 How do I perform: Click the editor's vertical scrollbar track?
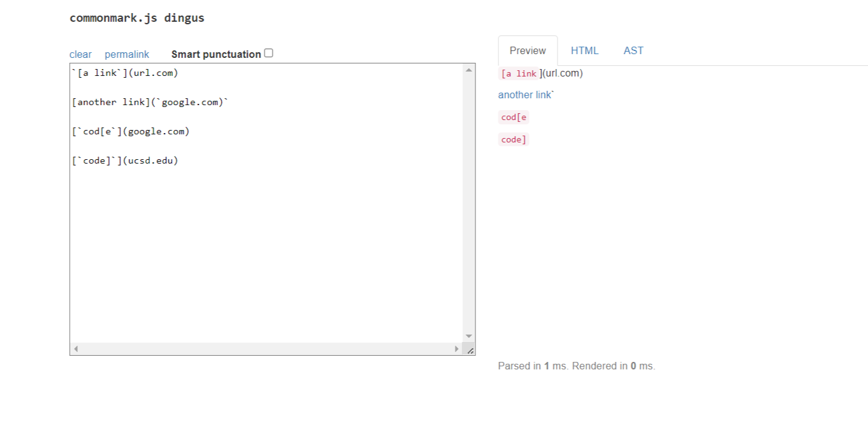coord(469,205)
